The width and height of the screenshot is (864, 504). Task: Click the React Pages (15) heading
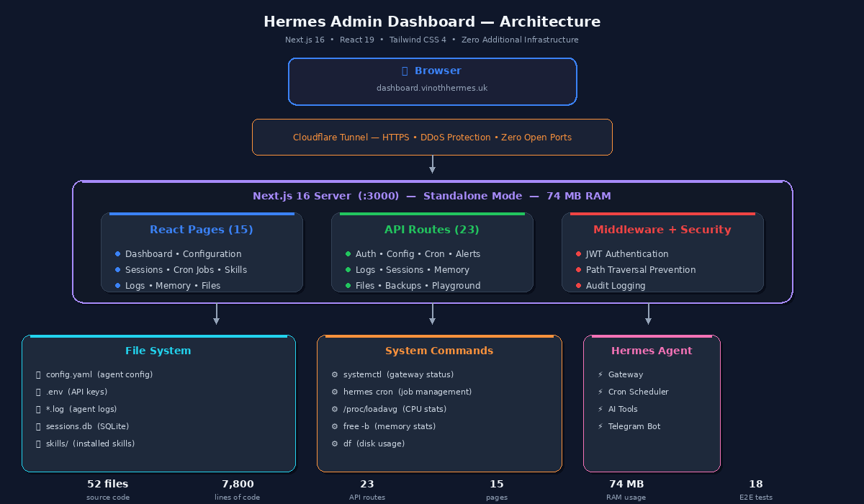pyautogui.click(x=202, y=230)
